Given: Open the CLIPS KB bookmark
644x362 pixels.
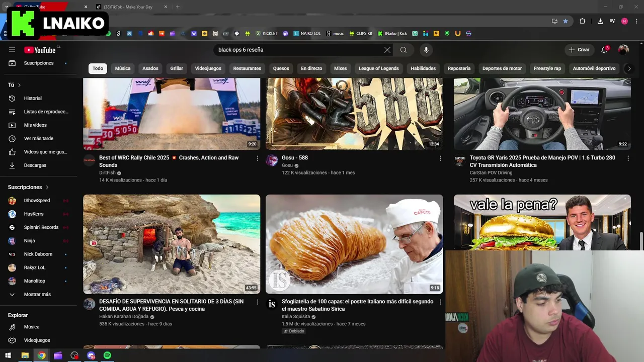Looking at the screenshot, I should [x=361, y=34].
